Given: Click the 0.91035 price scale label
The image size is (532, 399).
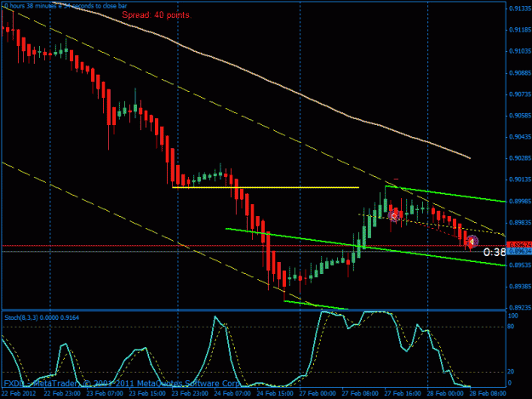Looking at the screenshot, I should tap(520, 51).
